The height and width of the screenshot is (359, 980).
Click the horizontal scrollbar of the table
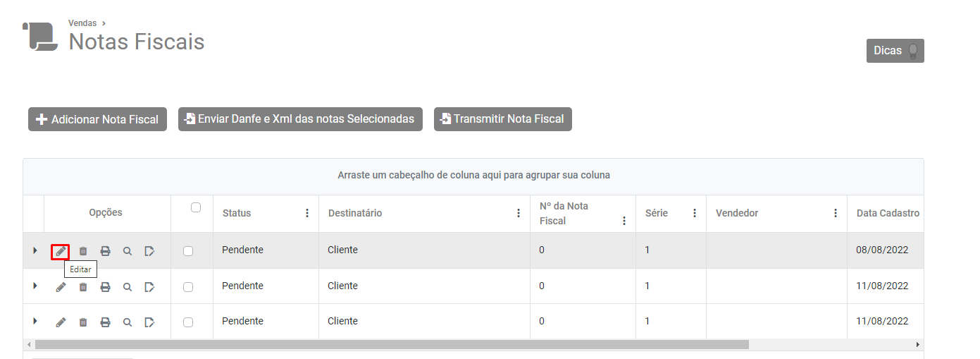(x=391, y=344)
